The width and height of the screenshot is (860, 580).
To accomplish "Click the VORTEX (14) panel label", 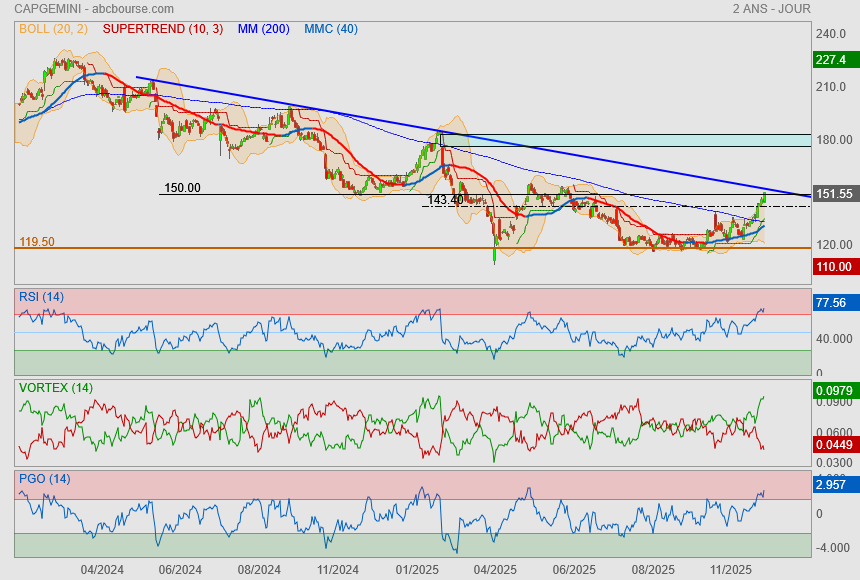I will coord(56,388).
